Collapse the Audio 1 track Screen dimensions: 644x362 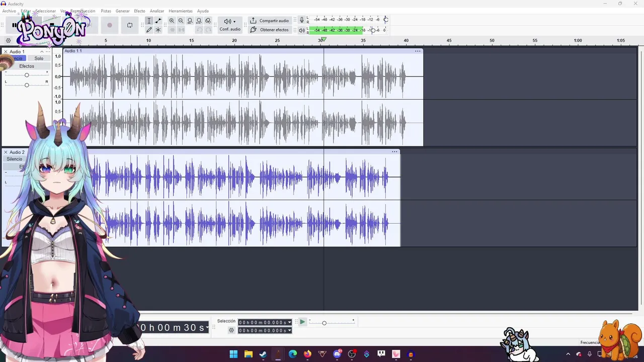pyautogui.click(x=42, y=52)
